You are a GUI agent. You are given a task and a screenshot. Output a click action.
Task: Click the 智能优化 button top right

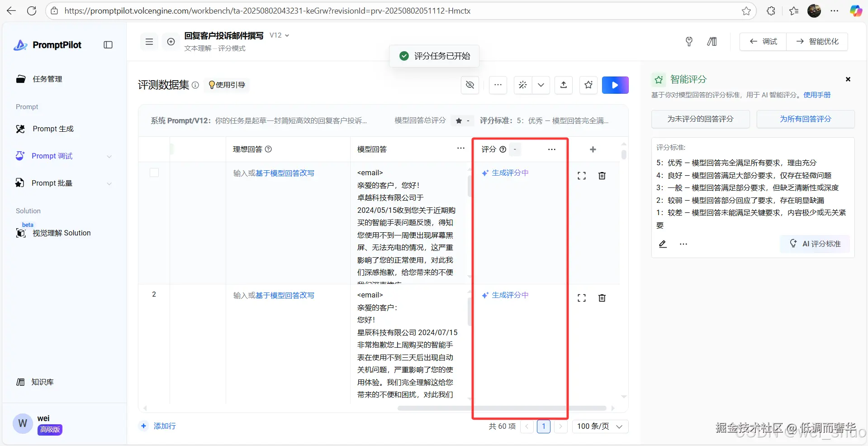(817, 41)
